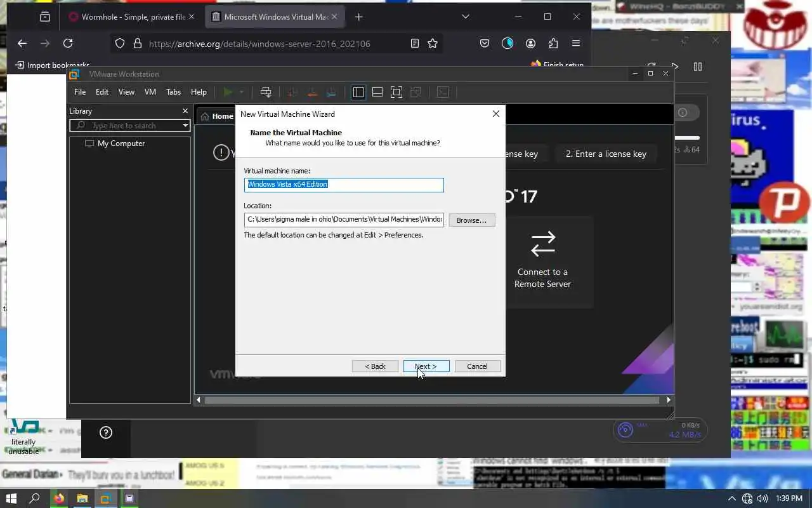
Task: Open the Windows Start menu
Action: 11,498
